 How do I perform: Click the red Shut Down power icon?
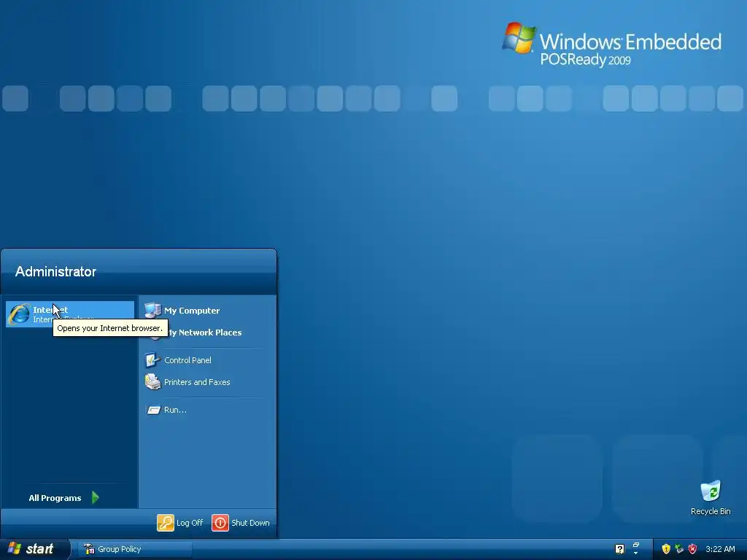tap(220, 523)
